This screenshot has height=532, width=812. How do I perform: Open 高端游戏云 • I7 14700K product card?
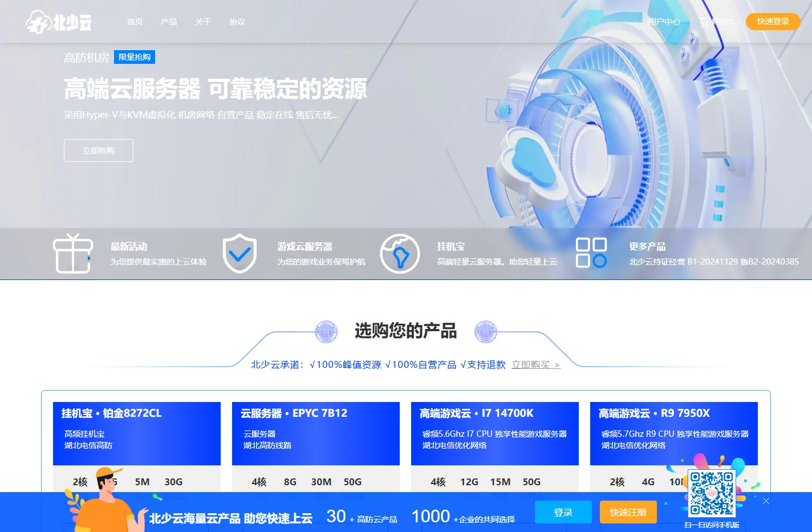495,433
